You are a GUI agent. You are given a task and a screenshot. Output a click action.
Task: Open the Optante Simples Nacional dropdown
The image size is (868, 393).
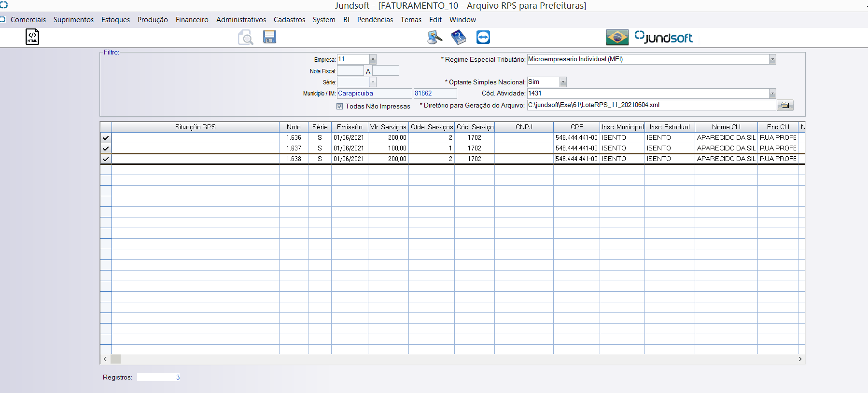pyautogui.click(x=563, y=82)
